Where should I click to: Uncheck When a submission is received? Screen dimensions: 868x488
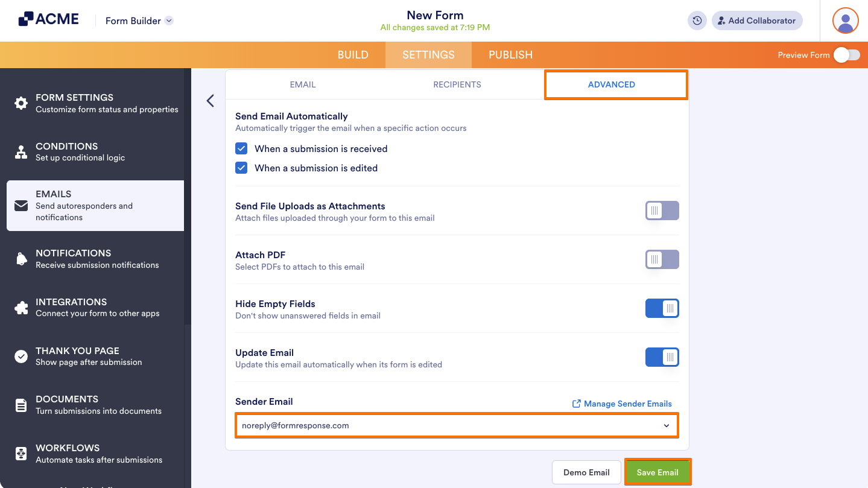(241, 148)
